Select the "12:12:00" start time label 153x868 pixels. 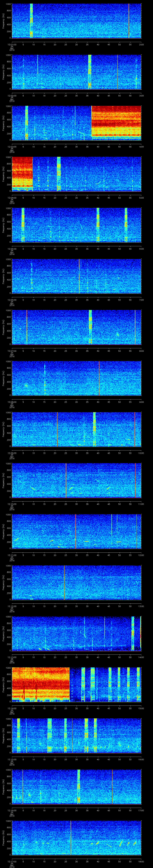tap(12, 606)
